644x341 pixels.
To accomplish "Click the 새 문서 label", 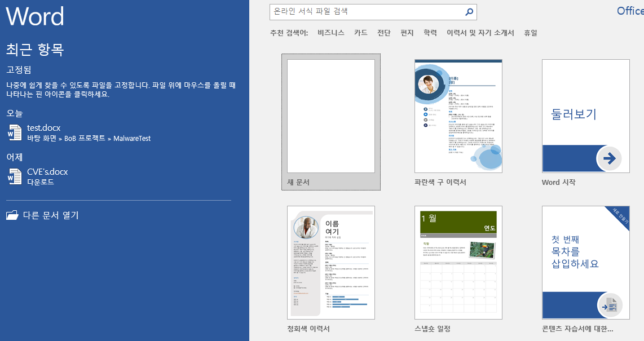I will (x=298, y=182).
